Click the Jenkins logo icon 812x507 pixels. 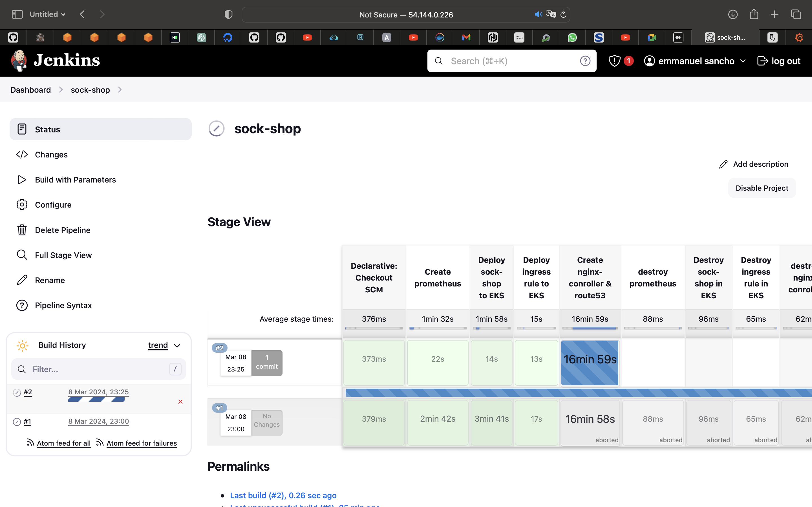click(19, 61)
